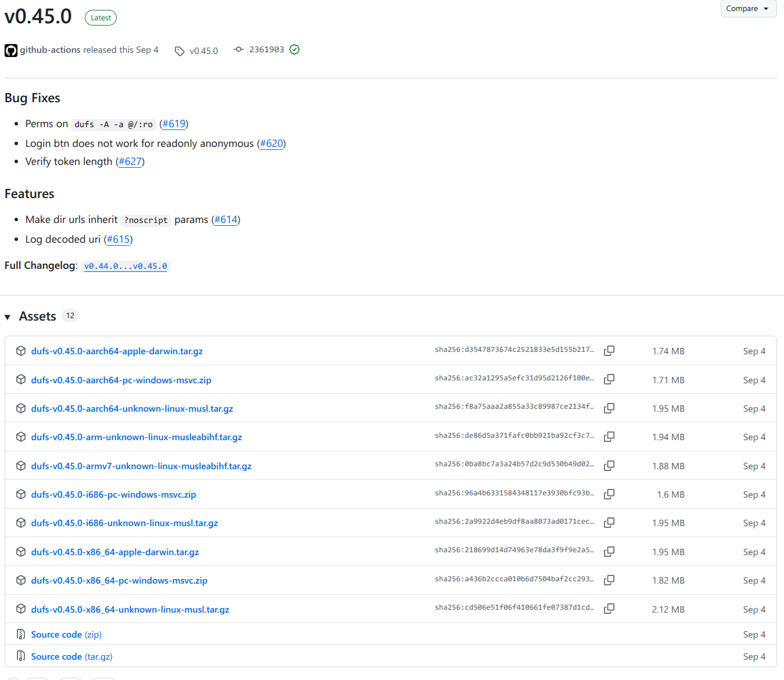Click the tag icon beside v0.45.0

(x=179, y=51)
